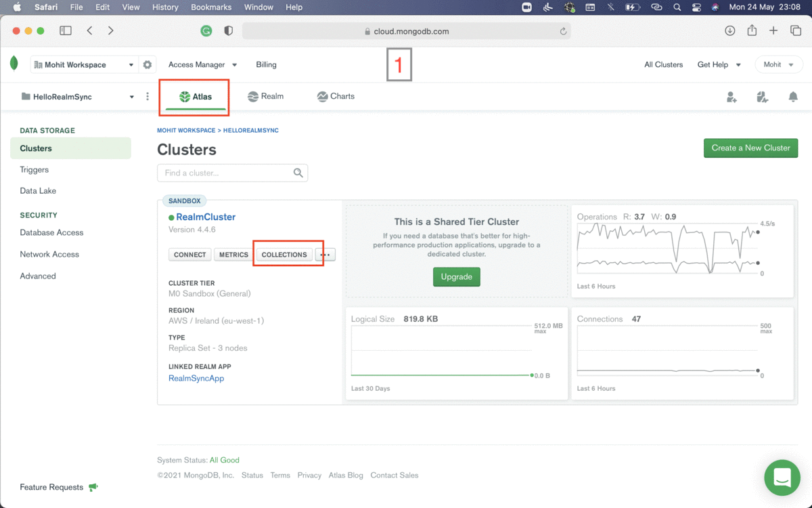Viewport: 812px width, 508px height.
Task: Open the RealmSyncApp link
Action: [196, 378]
